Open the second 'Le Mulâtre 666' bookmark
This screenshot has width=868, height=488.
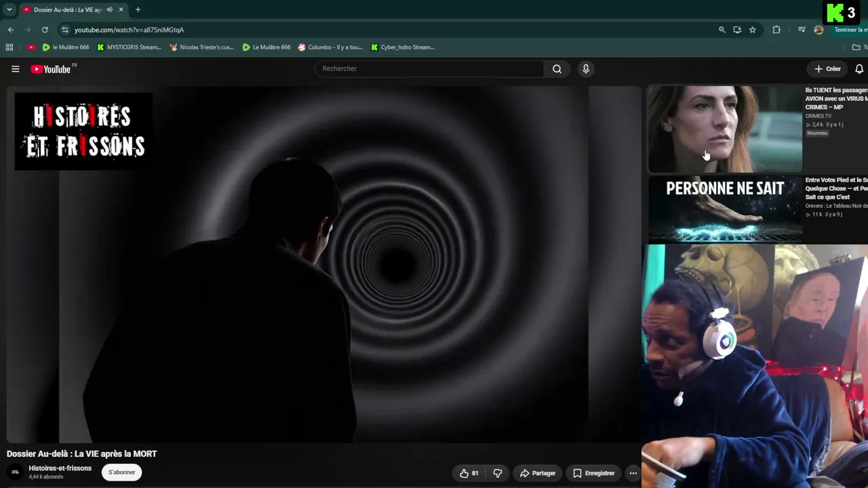pos(267,47)
